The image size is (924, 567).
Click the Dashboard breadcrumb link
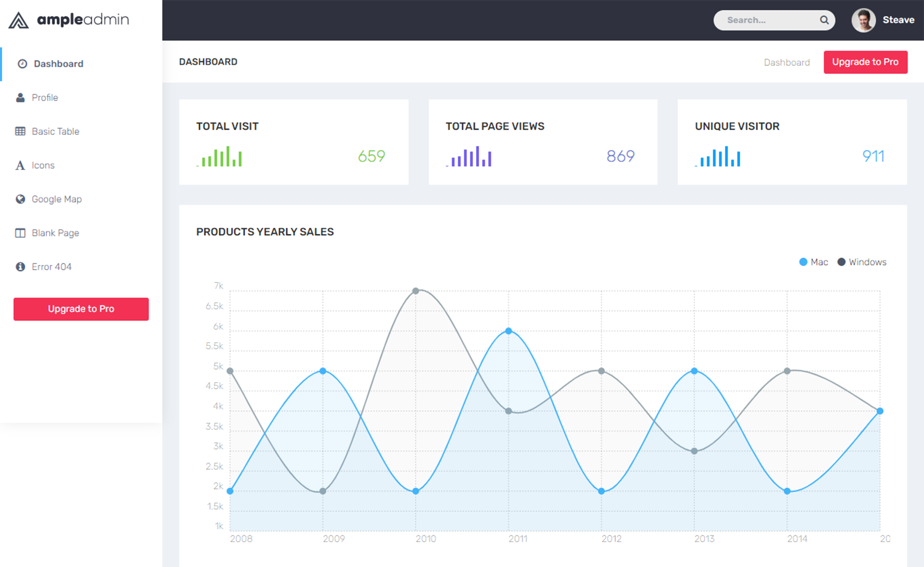[786, 63]
